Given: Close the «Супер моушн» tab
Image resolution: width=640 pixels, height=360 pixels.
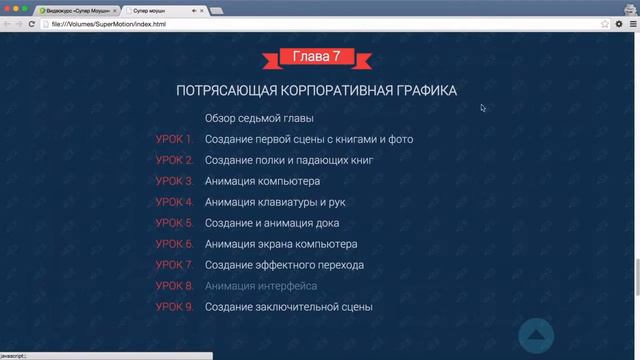Looking at the screenshot, I should pyautogui.click(x=202, y=11).
